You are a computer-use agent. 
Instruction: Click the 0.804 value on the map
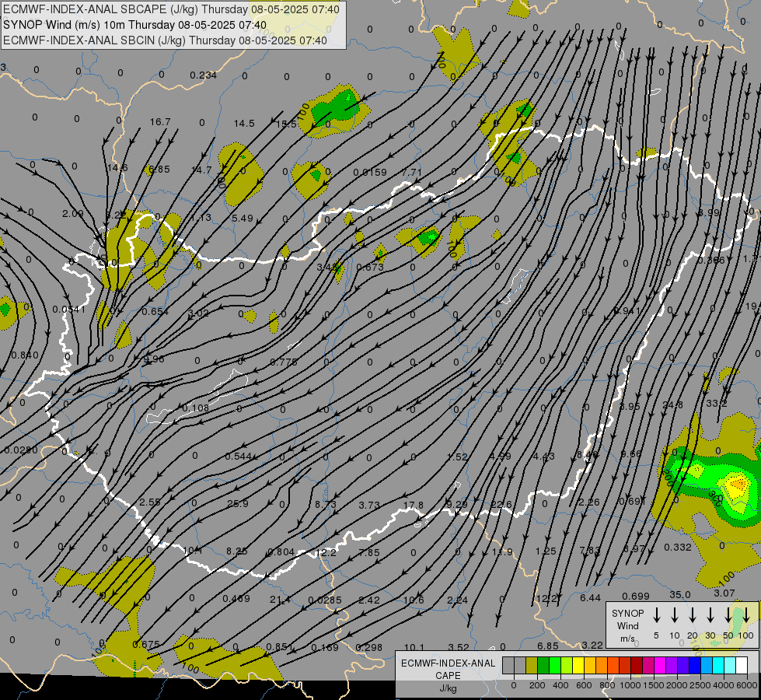[x=281, y=552]
